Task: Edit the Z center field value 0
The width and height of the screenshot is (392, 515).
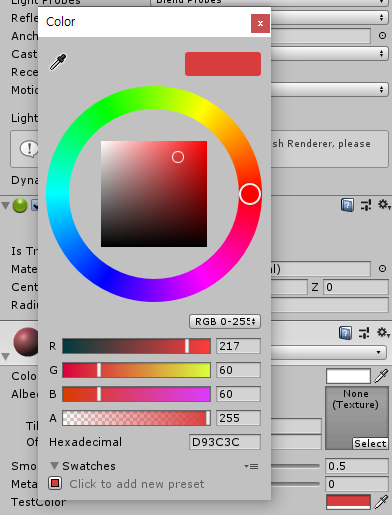Action: [356, 287]
